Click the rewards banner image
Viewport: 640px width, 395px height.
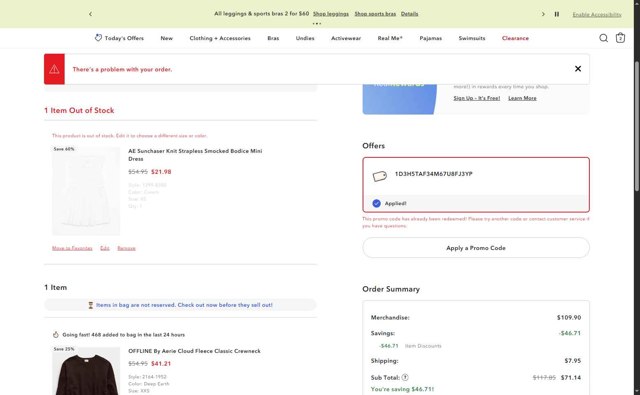[x=400, y=99]
